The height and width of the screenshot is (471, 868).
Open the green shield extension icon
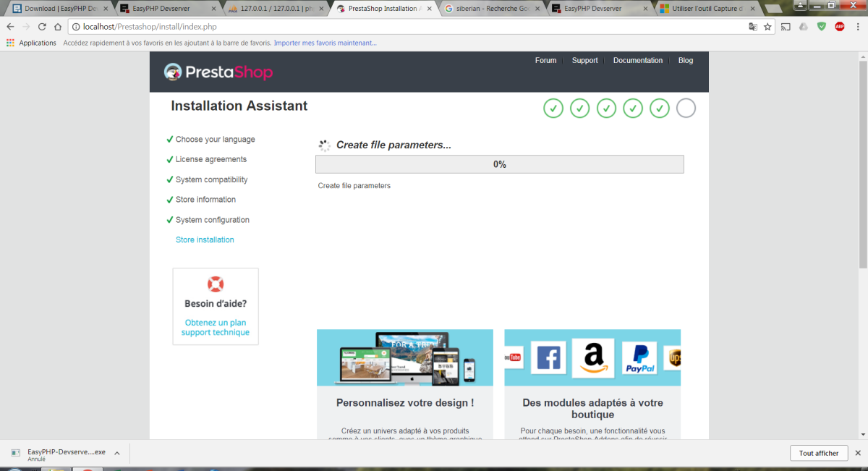821,27
